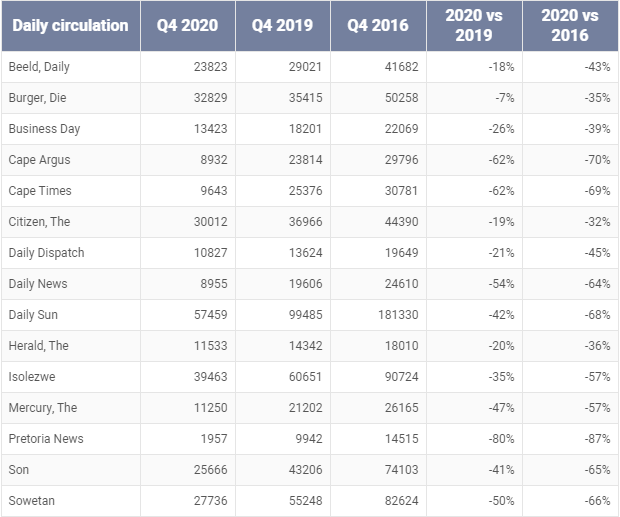Click the Sowetan row label
This screenshot has width=620, height=517.
pyautogui.click(x=32, y=501)
